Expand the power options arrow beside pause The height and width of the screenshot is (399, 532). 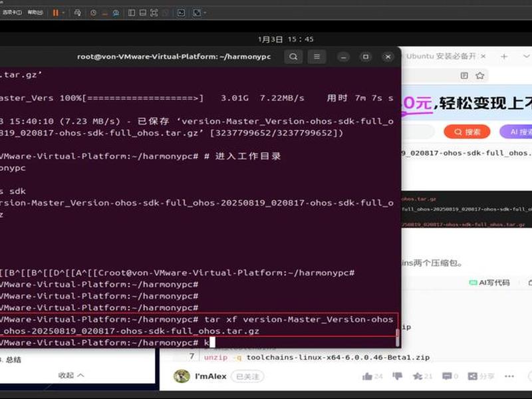63,13
